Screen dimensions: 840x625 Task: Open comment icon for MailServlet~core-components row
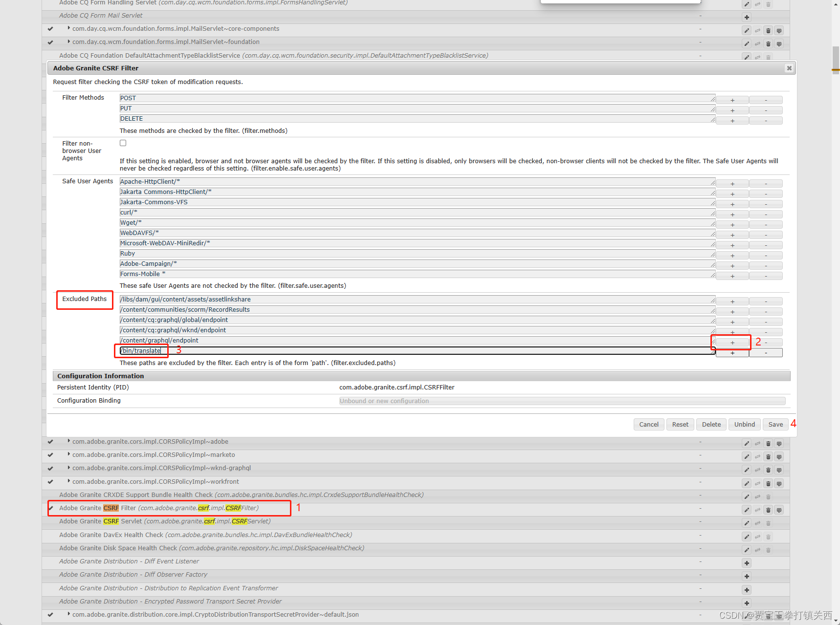click(779, 31)
